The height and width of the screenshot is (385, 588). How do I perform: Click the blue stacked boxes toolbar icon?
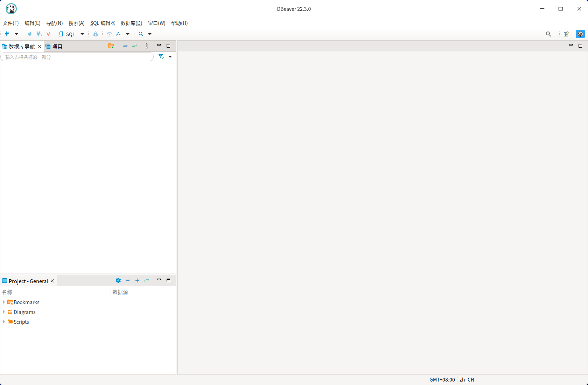pos(119,34)
